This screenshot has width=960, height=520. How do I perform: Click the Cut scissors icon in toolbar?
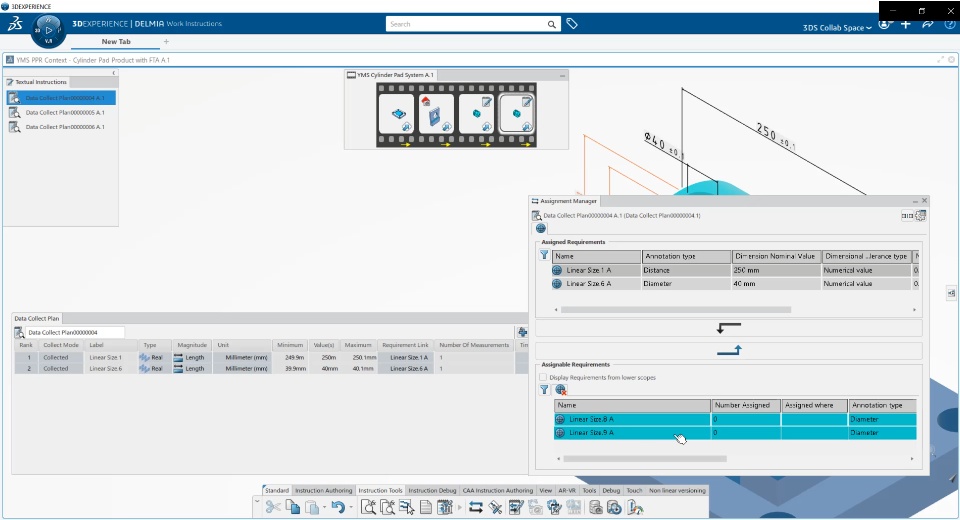coord(273,507)
